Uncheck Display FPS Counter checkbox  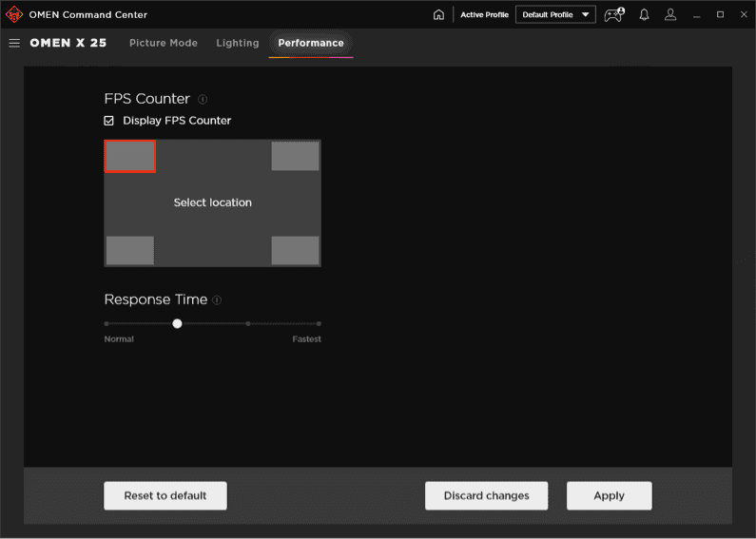point(109,121)
